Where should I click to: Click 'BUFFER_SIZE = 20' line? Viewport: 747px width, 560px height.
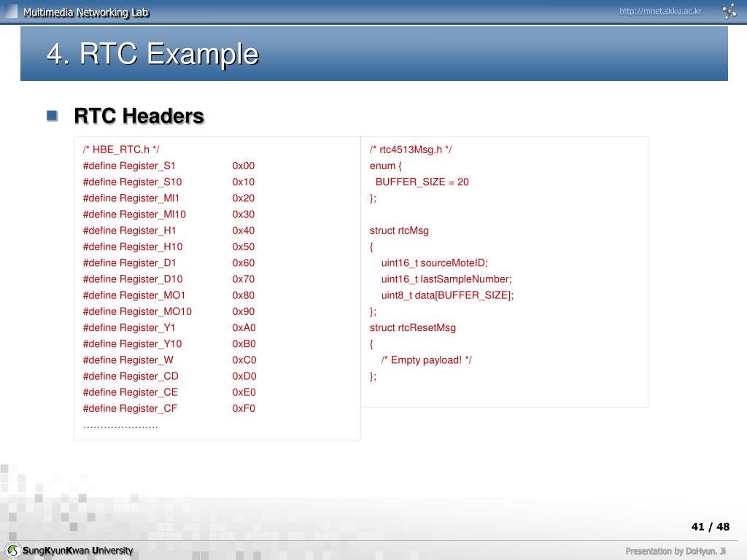coord(422,182)
